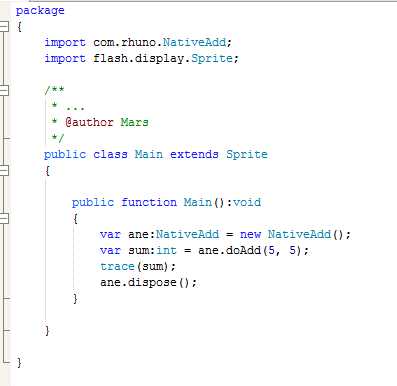
Task: Click 'Sprite' after the extends keyword
Action: pyautogui.click(x=247, y=154)
